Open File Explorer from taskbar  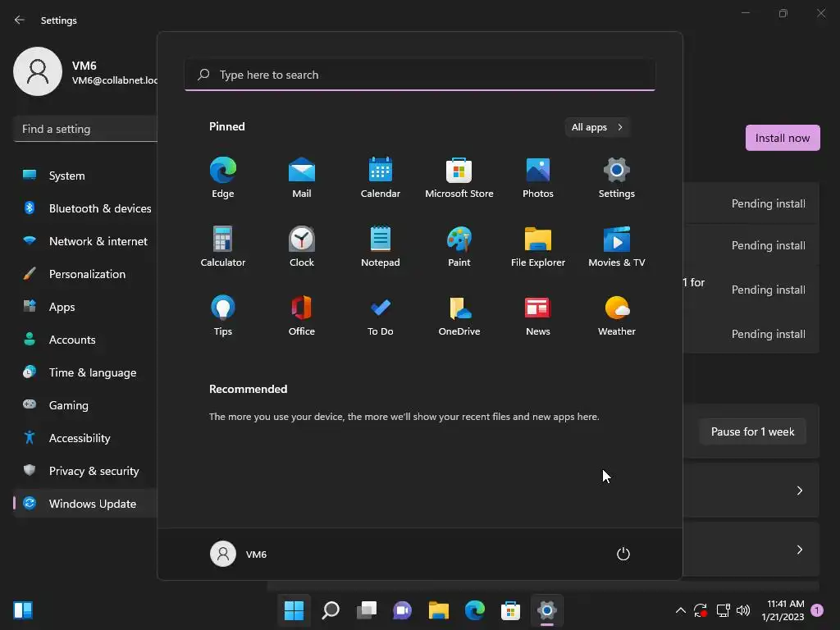pos(439,610)
